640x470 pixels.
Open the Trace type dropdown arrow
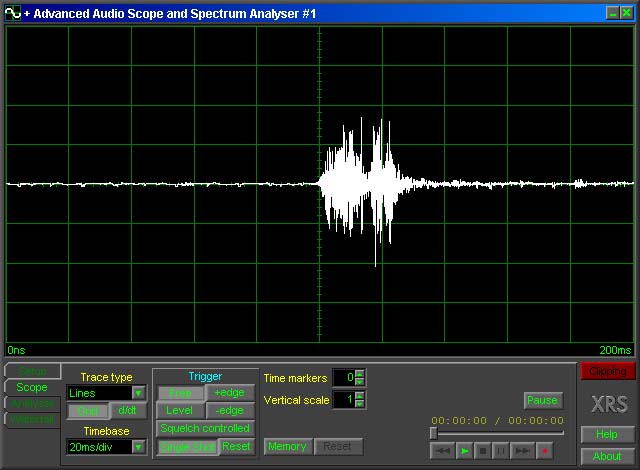pos(139,393)
